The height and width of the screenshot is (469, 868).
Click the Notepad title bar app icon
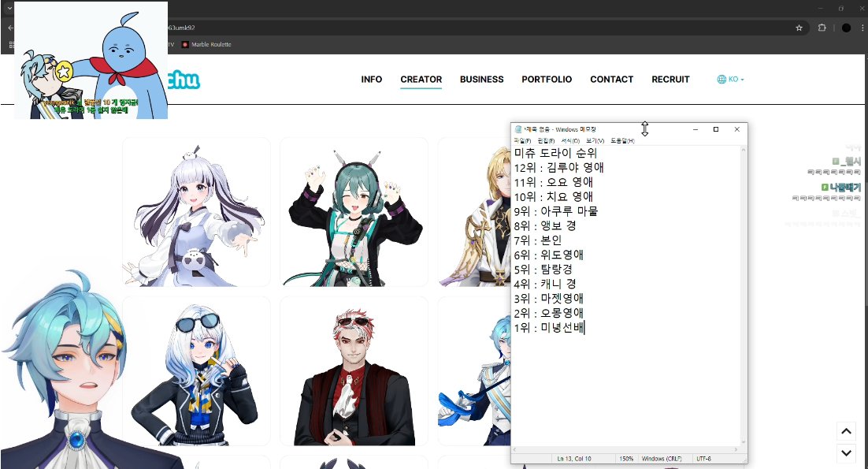(518, 129)
